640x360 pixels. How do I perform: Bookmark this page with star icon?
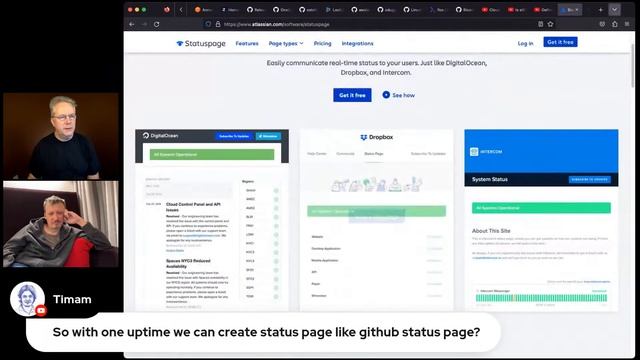(550, 24)
